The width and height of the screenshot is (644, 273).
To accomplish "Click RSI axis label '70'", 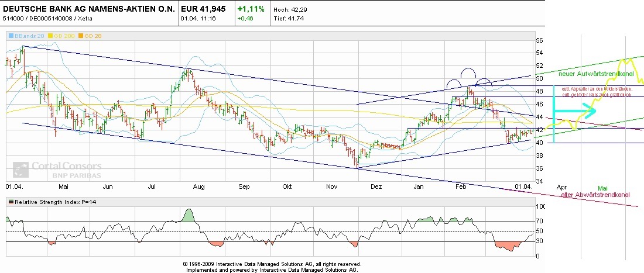I will pos(539,222).
